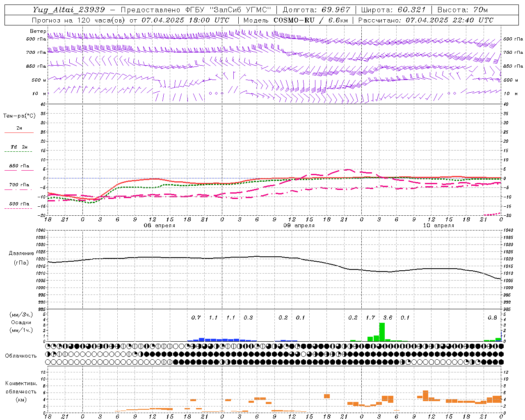This screenshot has width=525, height=420.
Task: Click the longitude value "Долгота: 69.967"
Action: (x=317, y=10)
